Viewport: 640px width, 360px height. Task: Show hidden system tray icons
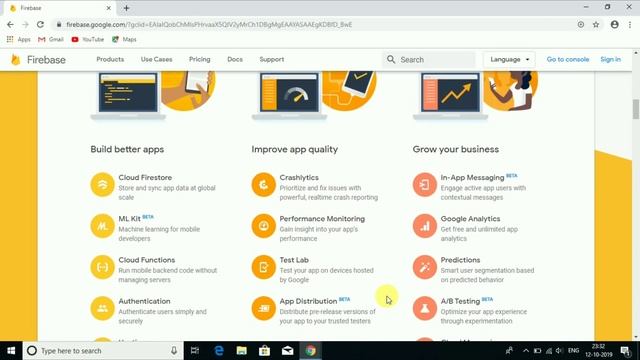click(526, 351)
